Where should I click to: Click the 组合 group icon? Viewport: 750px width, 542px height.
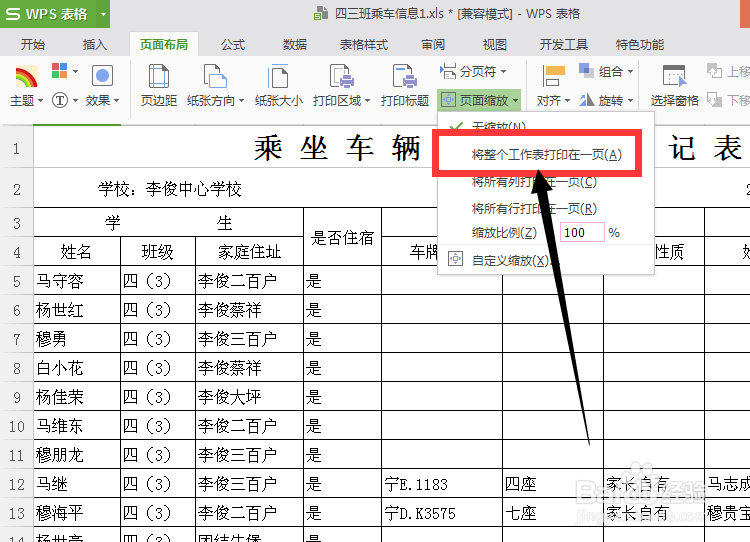pos(586,71)
